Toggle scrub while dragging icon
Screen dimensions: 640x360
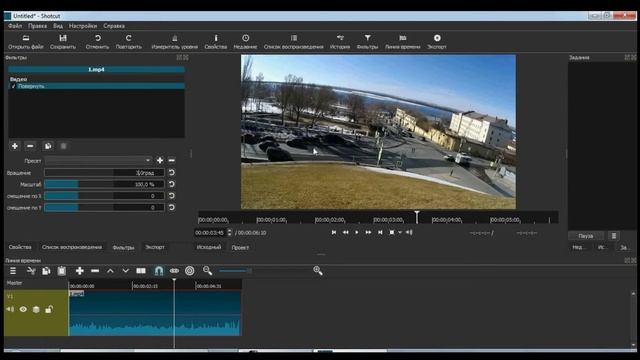174,271
